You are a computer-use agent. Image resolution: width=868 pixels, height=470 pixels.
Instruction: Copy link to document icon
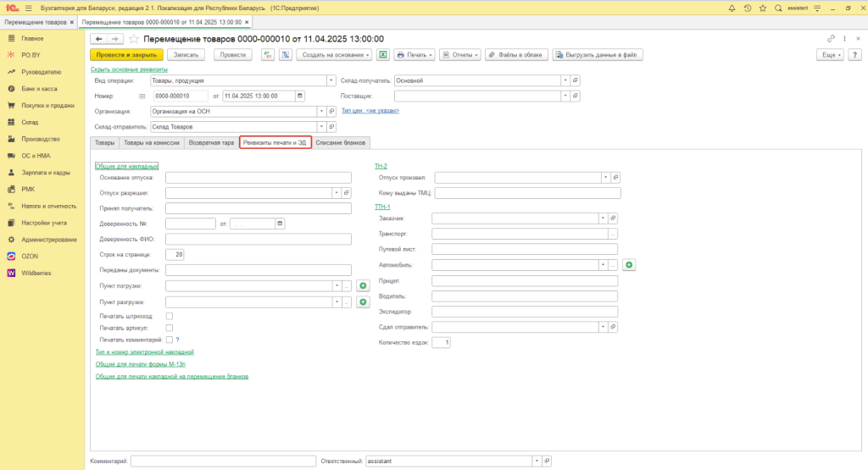(x=831, y=39)
